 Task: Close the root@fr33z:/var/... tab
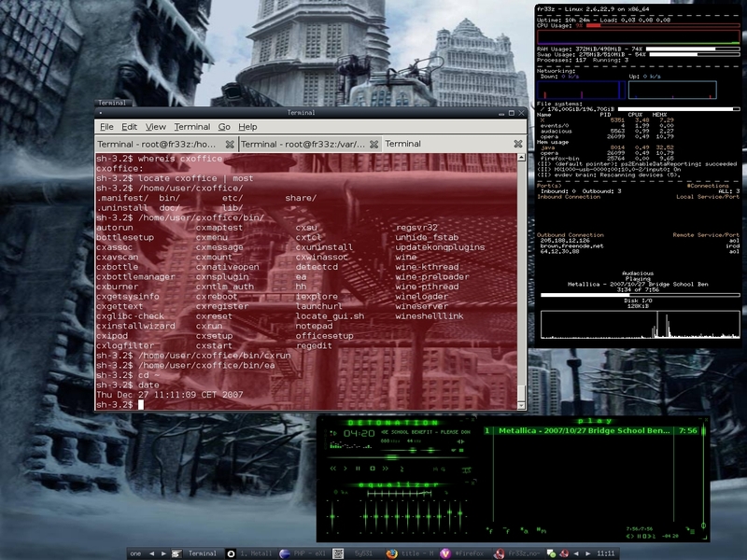coord(374,144)
